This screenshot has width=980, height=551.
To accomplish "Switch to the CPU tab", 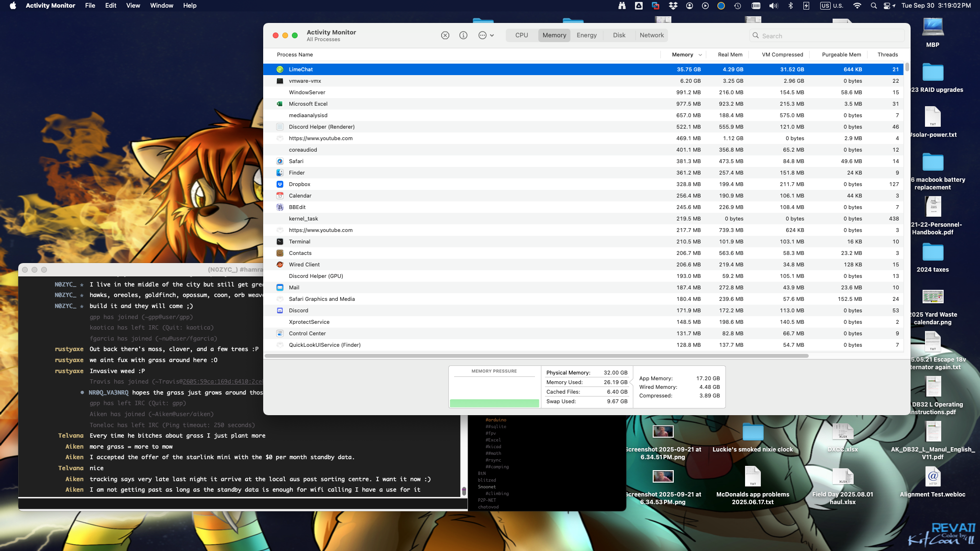I will [x=522, y=35].
